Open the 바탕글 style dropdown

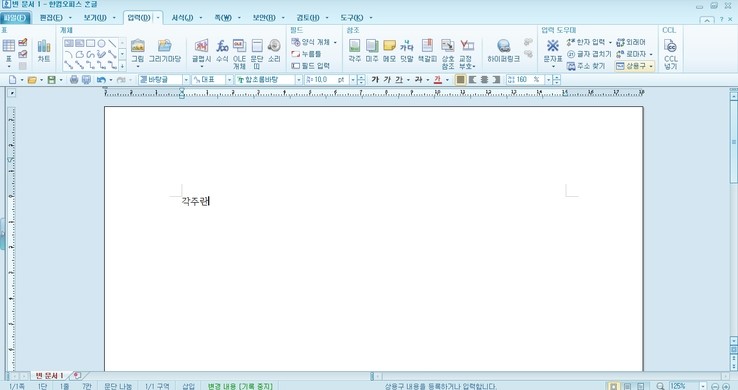point(186,80)
